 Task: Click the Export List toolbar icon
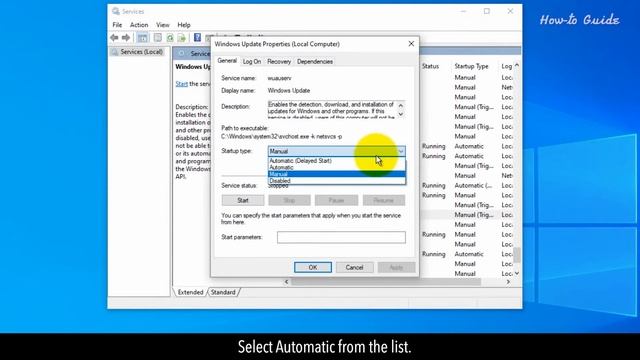click(182, 38)
